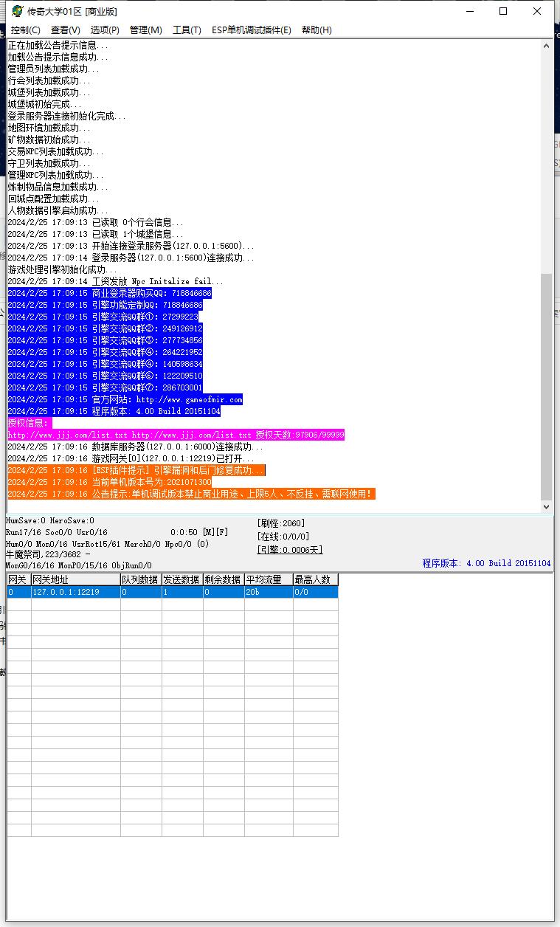Image resolution: width=560 pixels, height=927 pixels.
Task: Click the 已读取 1个城堡信息 log line
Action: pyautogui.click(x=95, y=234)
